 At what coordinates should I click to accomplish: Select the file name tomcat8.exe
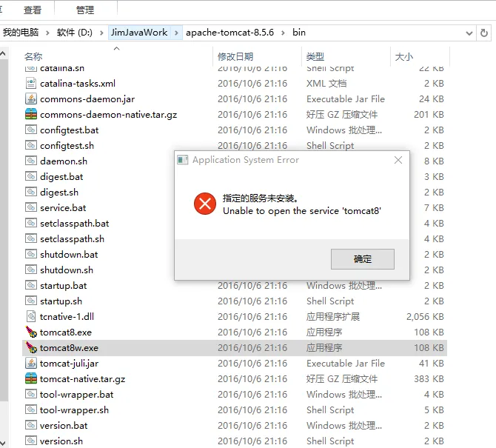click(66, 332)
